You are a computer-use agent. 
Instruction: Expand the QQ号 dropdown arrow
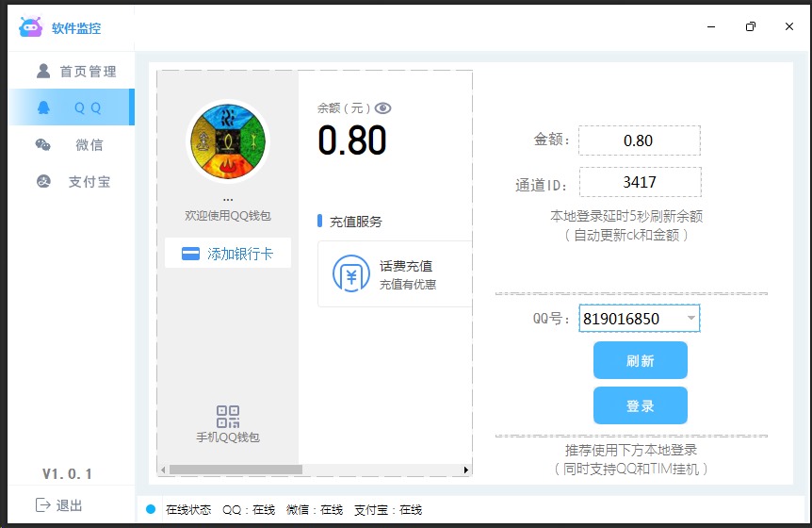tap(690, 318)
